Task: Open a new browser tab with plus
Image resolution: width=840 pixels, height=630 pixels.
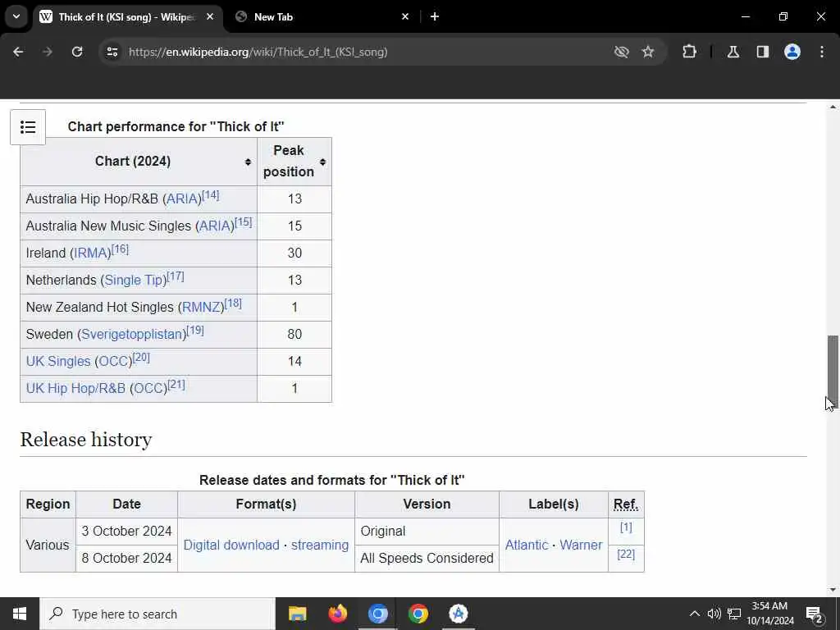Action: (x=435, y=16)
